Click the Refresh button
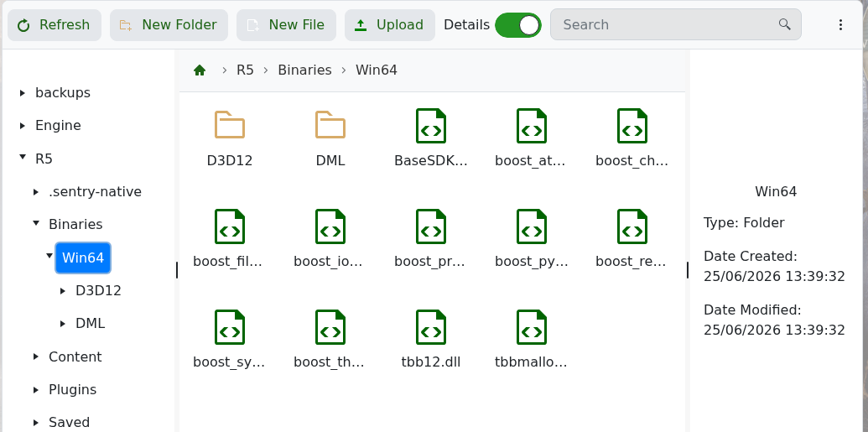The width and height of the screenshot is (868, 432). pos(55,25)
